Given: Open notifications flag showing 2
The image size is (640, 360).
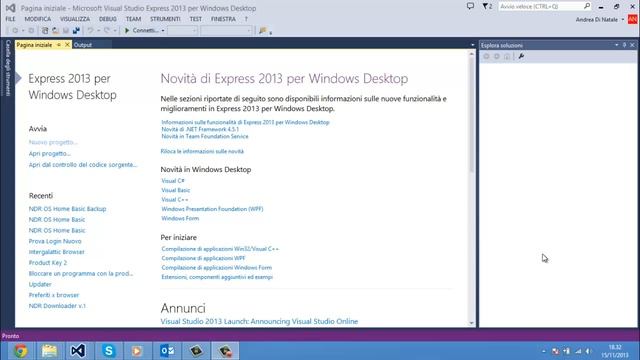Looking at the screenshot, I should [x=487, y=6].
